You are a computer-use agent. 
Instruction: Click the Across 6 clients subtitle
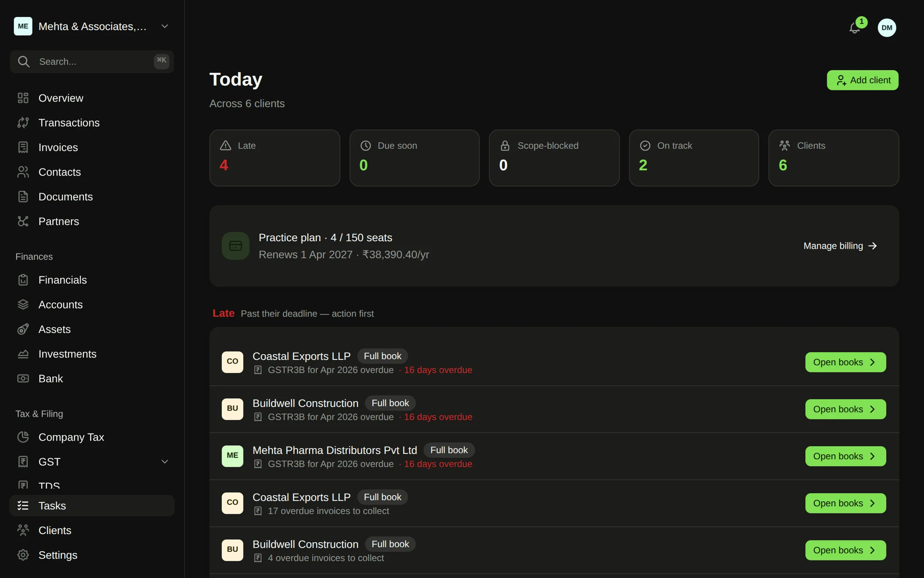247,103
